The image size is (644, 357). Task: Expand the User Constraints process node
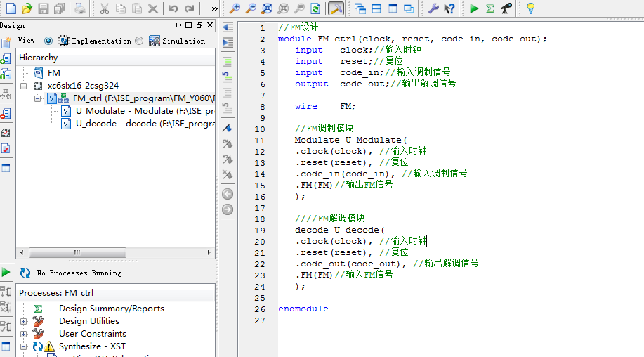tap(24, 334)
